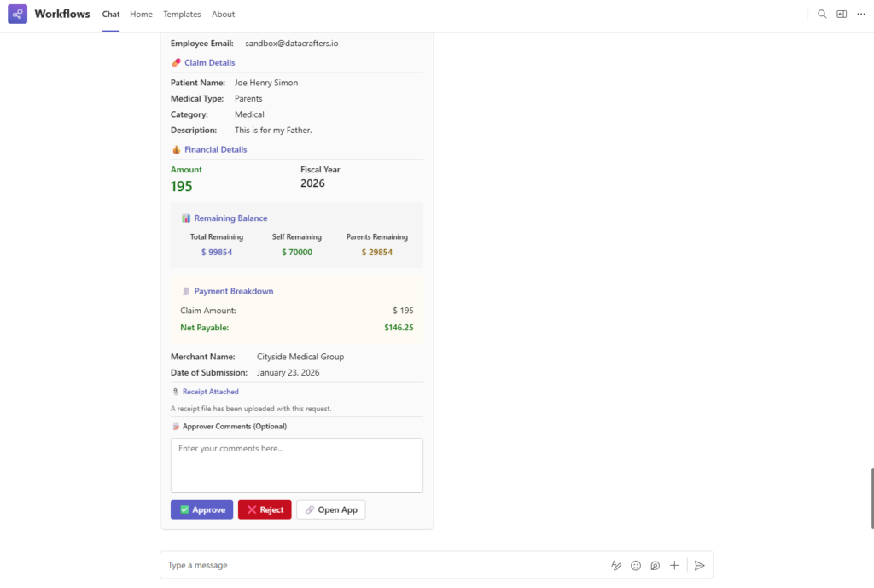Open the emoji picker
Screen dimensions: 874x588
(x=636, y=565)
